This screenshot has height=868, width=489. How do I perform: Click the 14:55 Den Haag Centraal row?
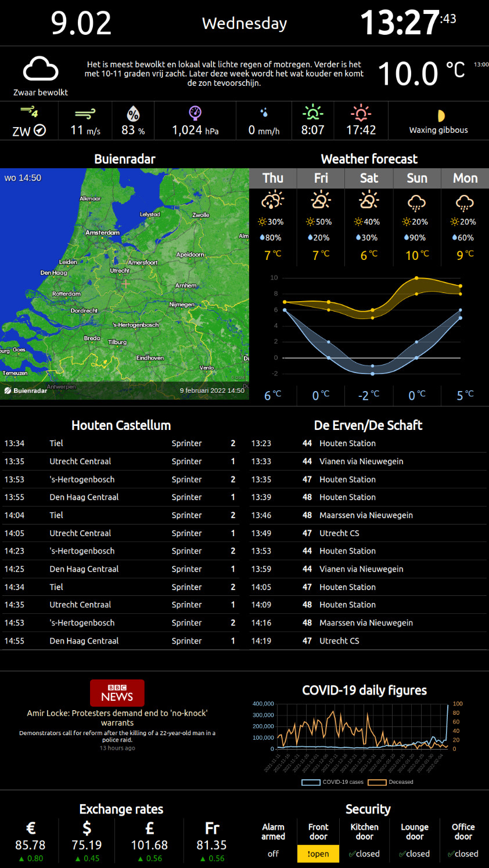click(120, 641)
